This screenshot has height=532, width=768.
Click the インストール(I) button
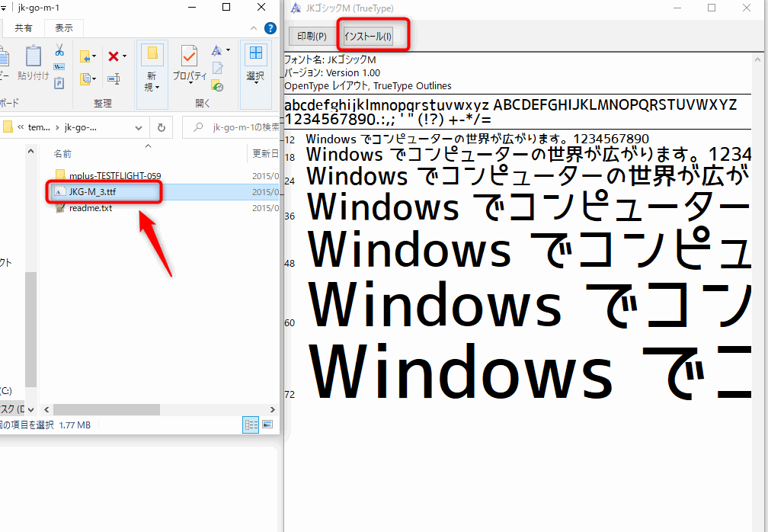(x=367, y=37)
